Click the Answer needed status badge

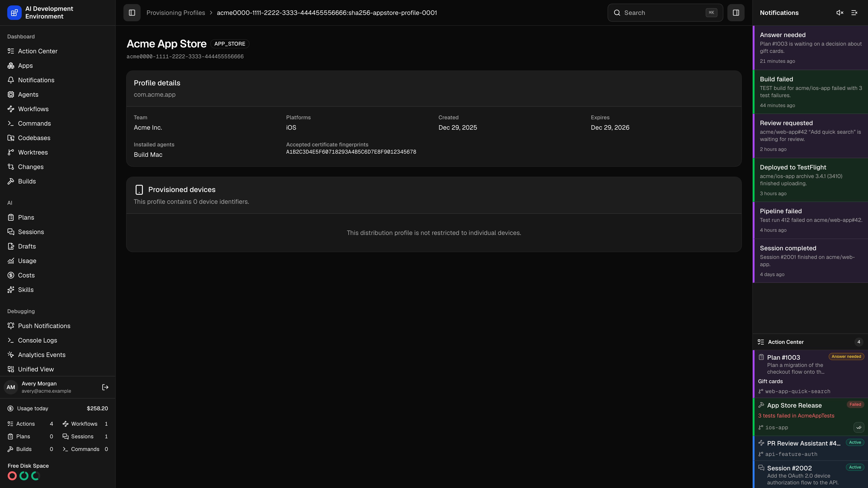point(846,356)
